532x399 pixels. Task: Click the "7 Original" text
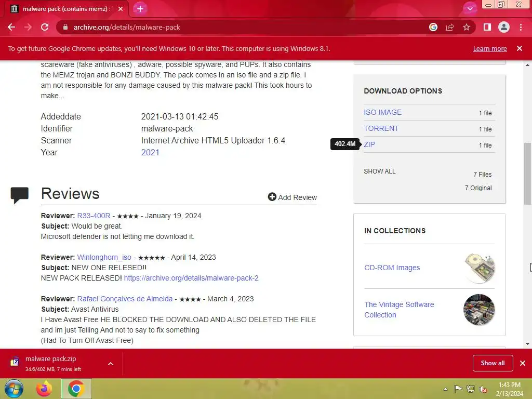click(478, 188)
